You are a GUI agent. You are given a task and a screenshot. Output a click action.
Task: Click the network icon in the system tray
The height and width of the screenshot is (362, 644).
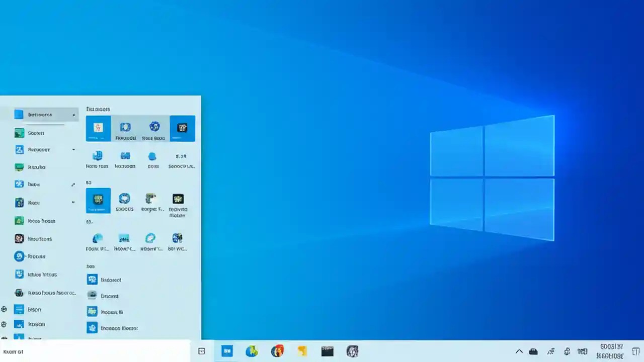550,351
